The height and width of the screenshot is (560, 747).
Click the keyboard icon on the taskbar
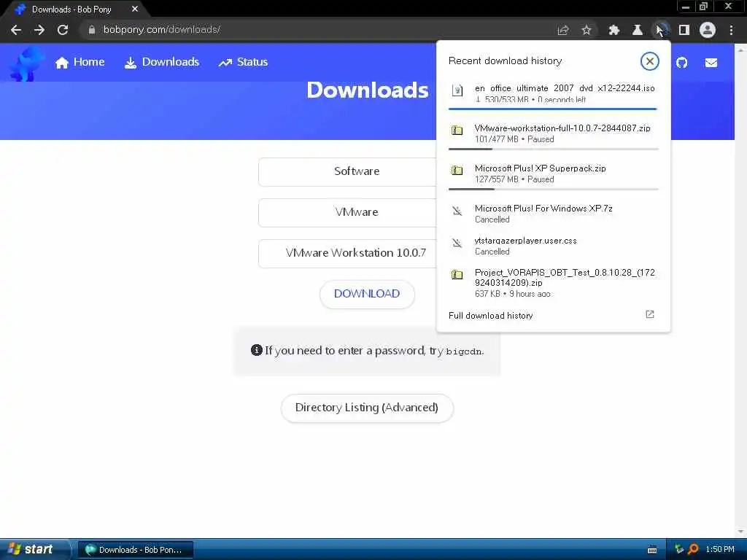(652, 550)
